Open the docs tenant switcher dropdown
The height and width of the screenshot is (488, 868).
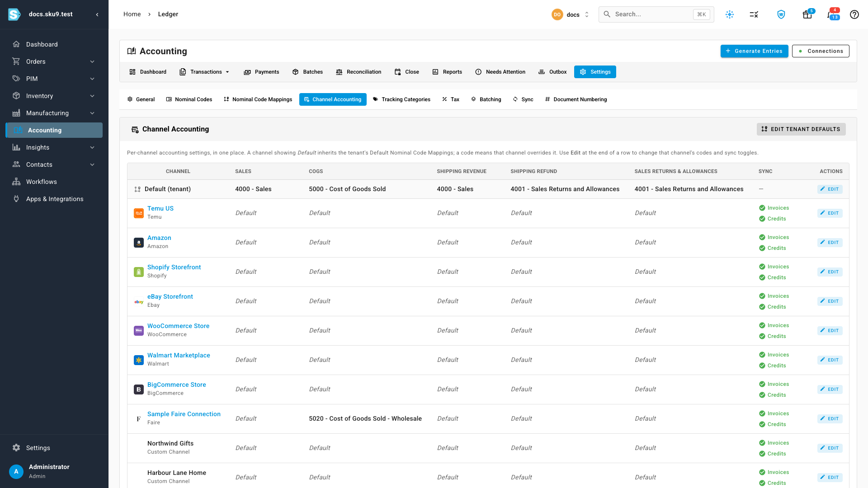(571, 14)
